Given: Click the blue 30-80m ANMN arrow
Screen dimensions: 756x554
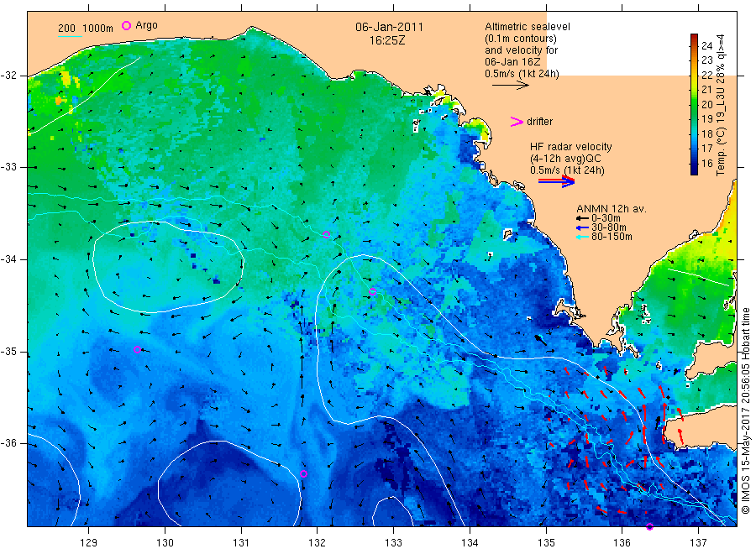Looking at the screenshot, I should pyautogui.click(x=582, y=227).
